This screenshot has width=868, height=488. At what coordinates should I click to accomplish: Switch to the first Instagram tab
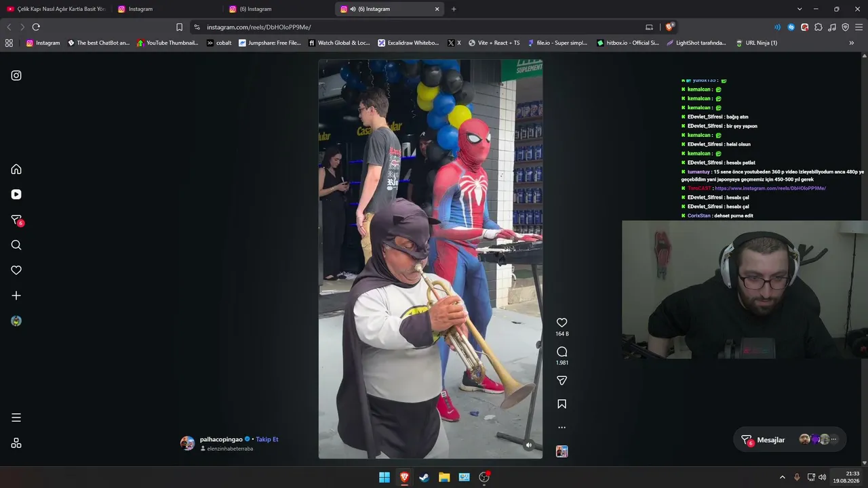pyautogui.click(x=166, y=9)
